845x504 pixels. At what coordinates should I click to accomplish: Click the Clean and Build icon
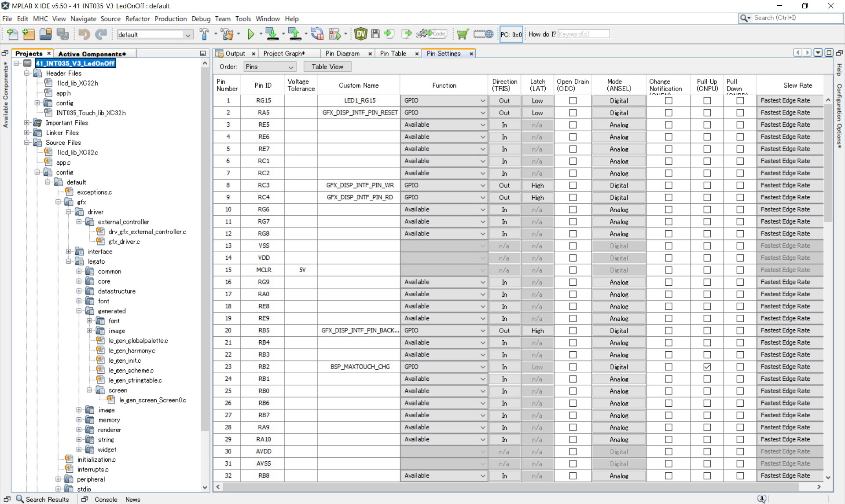click(x=227, y=34)
